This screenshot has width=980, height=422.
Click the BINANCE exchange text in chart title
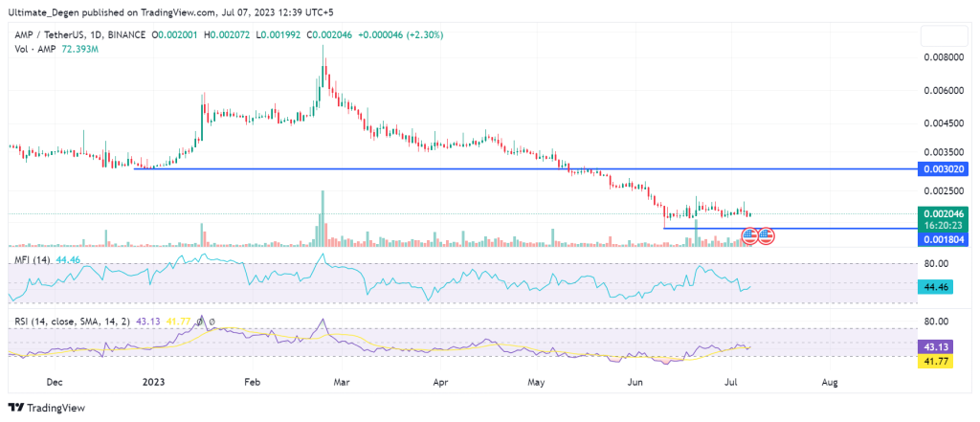(126, 35)
